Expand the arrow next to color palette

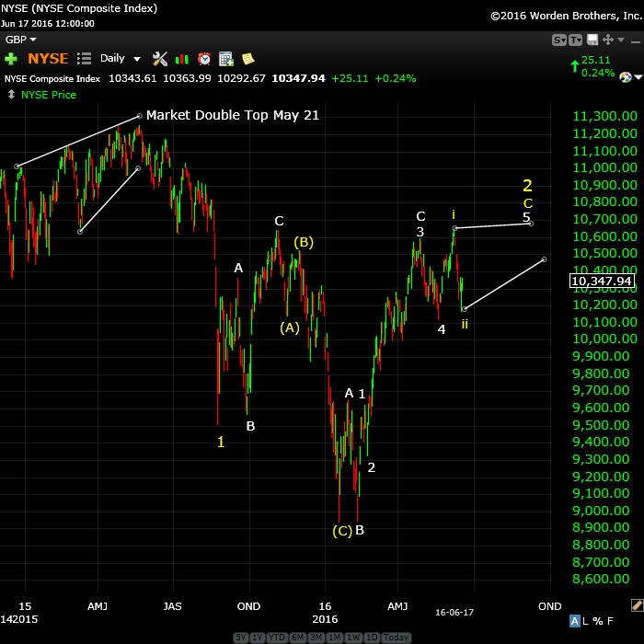tap(638, 76)
